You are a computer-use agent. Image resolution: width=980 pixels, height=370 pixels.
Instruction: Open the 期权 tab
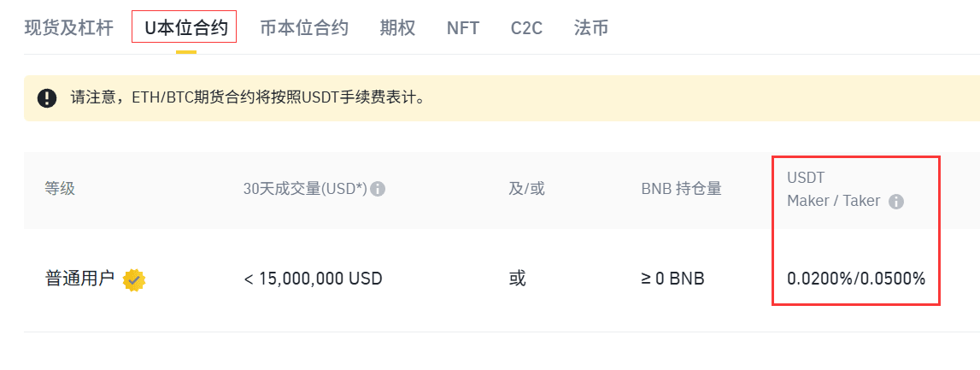coord(397,27)
